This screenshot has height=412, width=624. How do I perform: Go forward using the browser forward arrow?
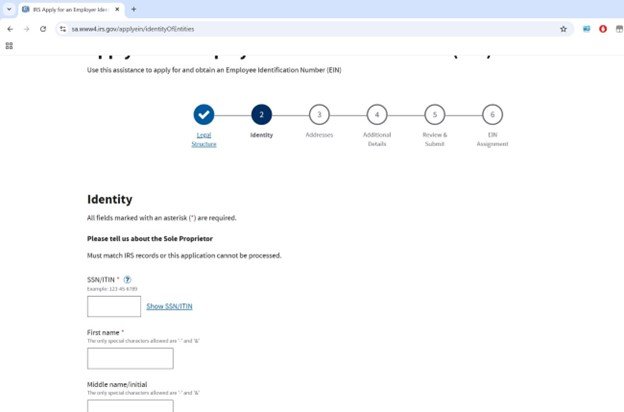pyautogui.click(x=26, y=29)
